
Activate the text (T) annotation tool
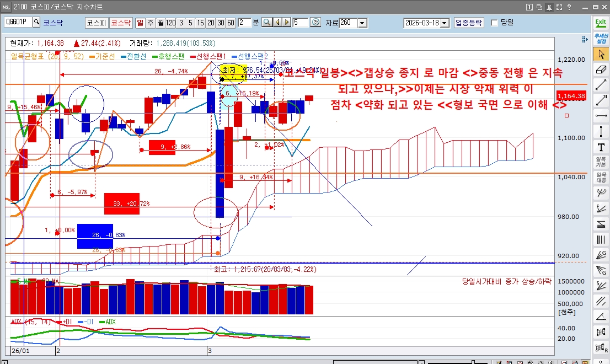click(601, 147)
